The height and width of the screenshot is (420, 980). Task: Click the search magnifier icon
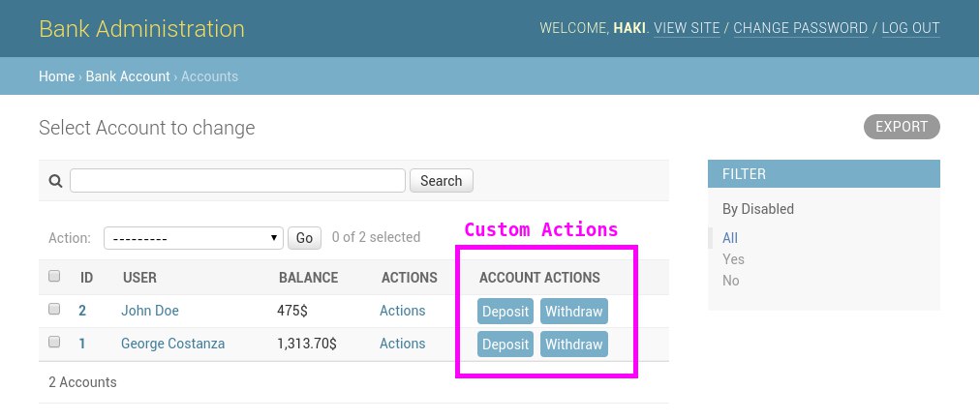tap(55, 181)
